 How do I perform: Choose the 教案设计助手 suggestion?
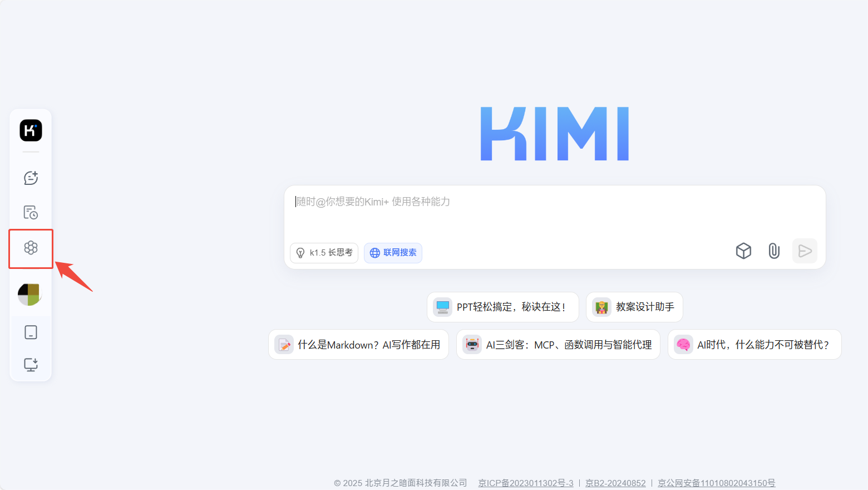(x=634, y=307)
